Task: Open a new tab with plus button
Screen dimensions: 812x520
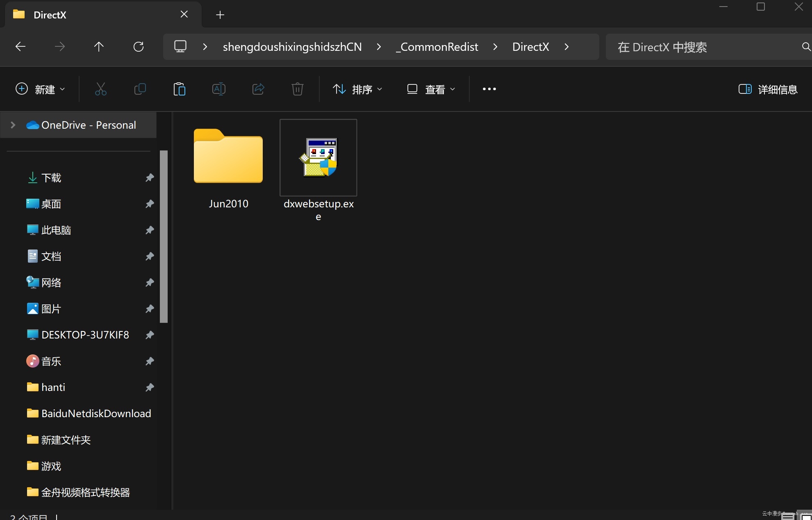Action: [x=220, y=15]
